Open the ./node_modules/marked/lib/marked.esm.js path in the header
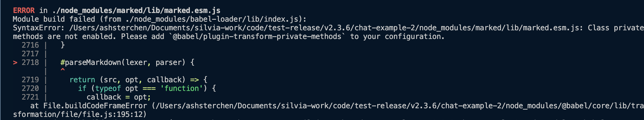 tap(136, 11)
